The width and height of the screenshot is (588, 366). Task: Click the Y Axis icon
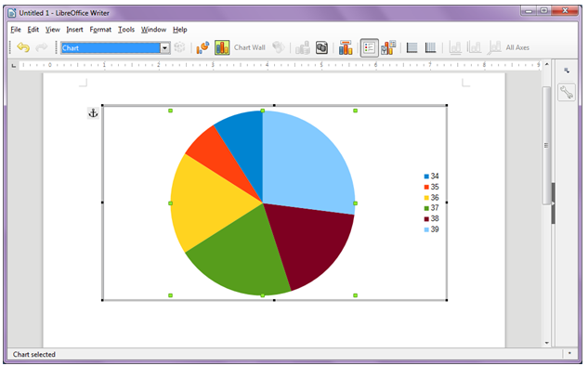click(x=474, y=47)
